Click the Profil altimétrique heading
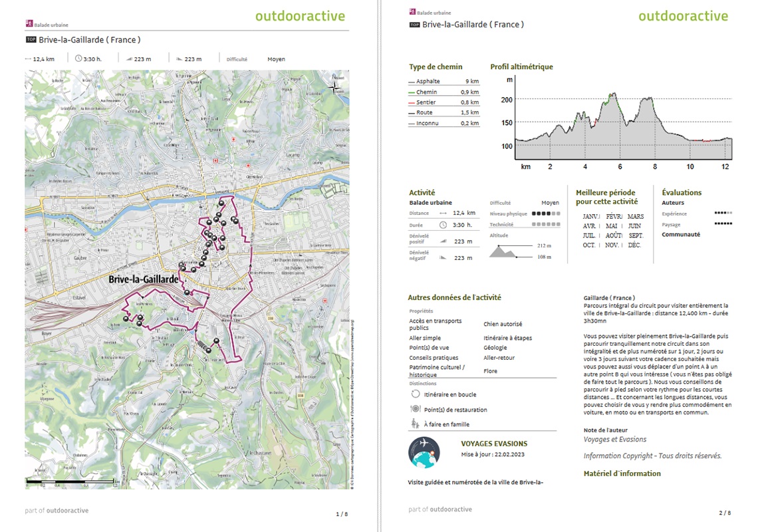The image size is (758, 532). [x=521, y=66]
